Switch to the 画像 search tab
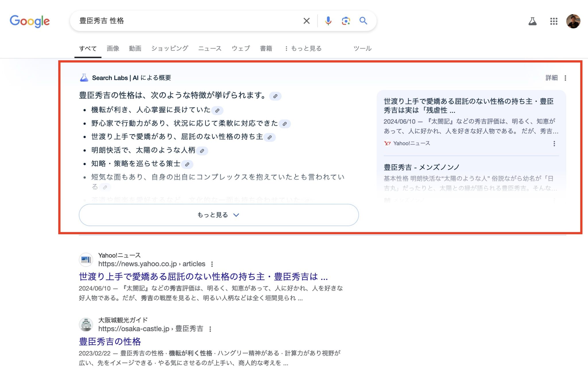The width and height of the screenshot is (588, 375). (x=113, y=48)
